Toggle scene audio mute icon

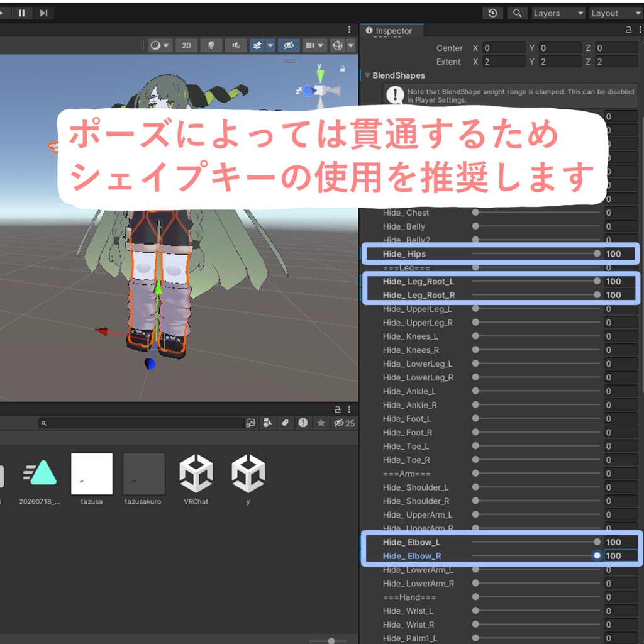pyautogui.click(x=236, y=45)
